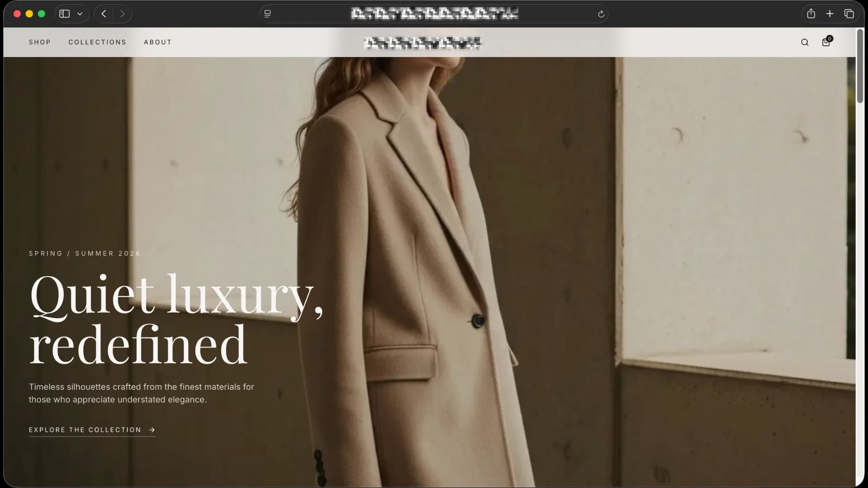Image resolution: width=868 pixels, height=488 pixels.
Task: Click the Explore The Collection link
Action: pyautogui.click(x=92, y=430)
